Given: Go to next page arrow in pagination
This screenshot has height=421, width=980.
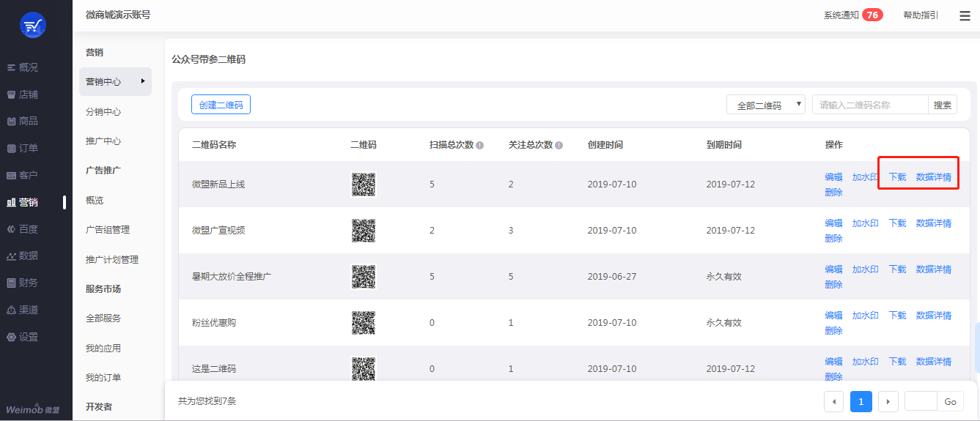Looking at the screenshot, I should click(888, 401).
